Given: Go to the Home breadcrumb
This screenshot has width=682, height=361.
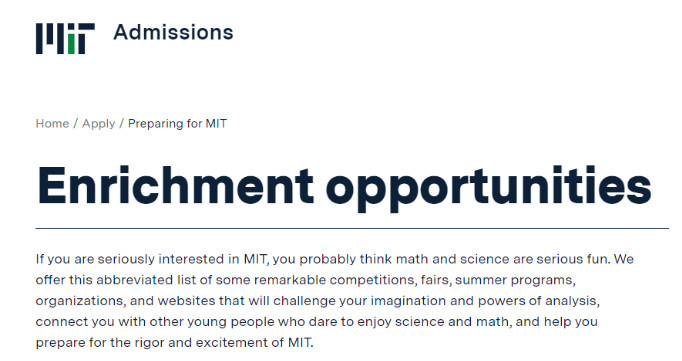Looking at the screenshot, I should 52,124.
